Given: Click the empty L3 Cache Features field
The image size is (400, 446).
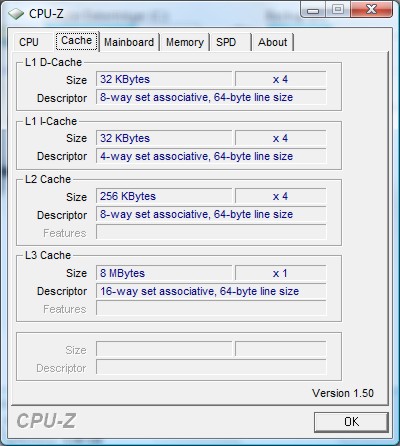Looking at the screenshot, I should coord(211,308).
